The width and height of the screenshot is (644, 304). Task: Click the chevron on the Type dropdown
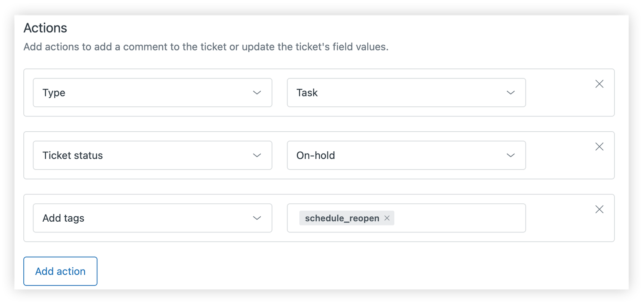(x=257, y=93)
